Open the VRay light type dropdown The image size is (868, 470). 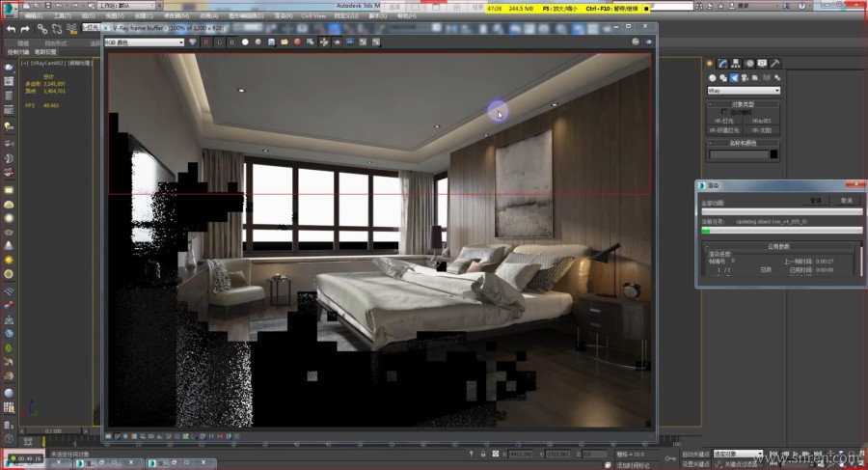744,91
